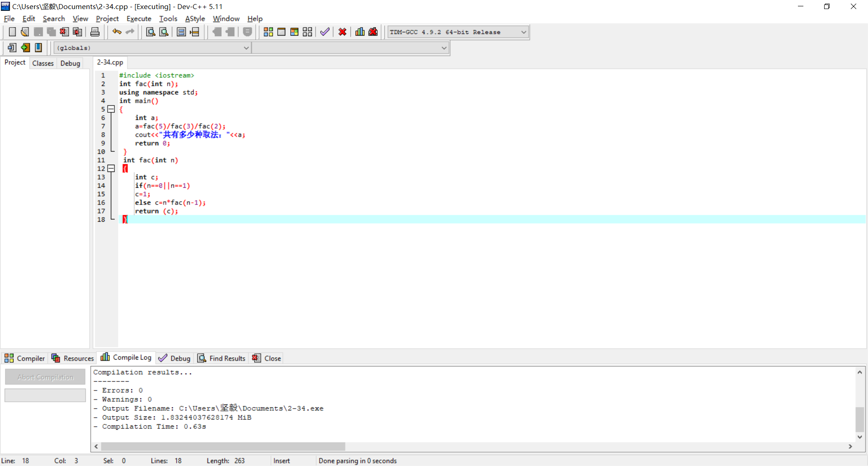Click the Print toolbar icon
The height and width of the screenshot is (466, 868).
pos(95,32)
